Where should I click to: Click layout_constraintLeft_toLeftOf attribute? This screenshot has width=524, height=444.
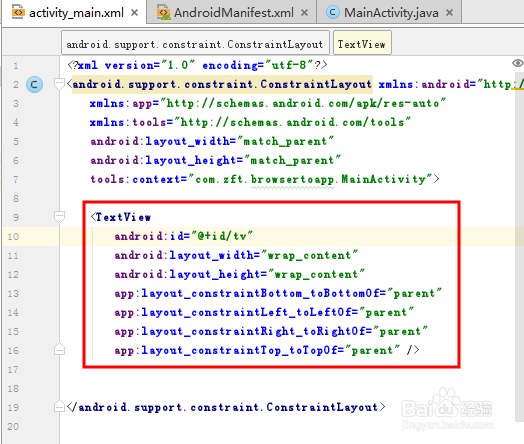264,312
